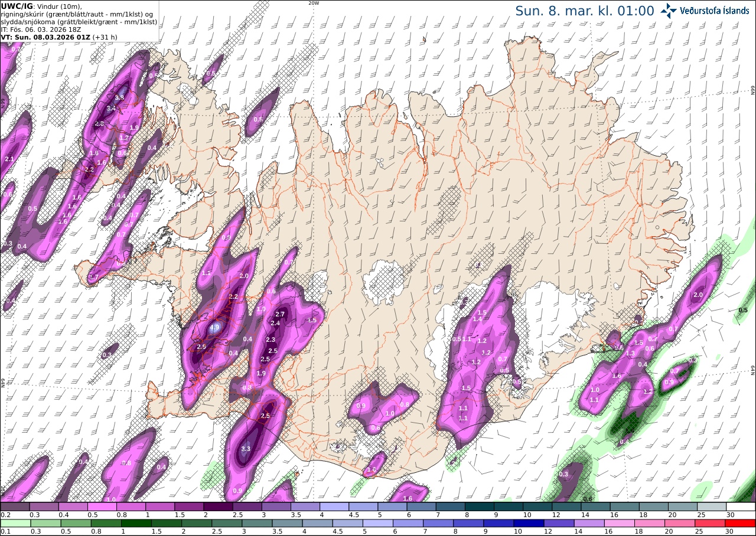756x536 pixels.
Task: Pick the upper legend swatch labeled 25
Action: (712, 506)
